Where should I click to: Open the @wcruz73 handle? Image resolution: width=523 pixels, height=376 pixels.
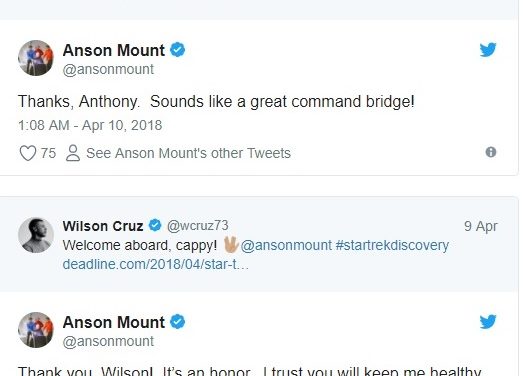197,226
